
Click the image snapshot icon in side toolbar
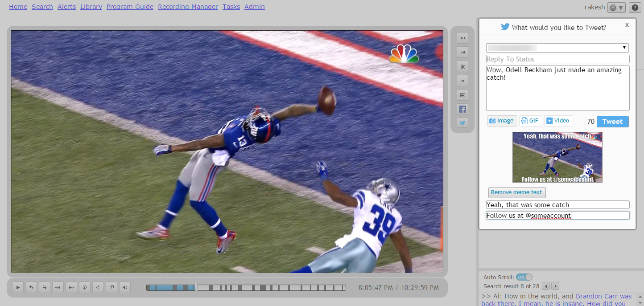tap(462, 95)
